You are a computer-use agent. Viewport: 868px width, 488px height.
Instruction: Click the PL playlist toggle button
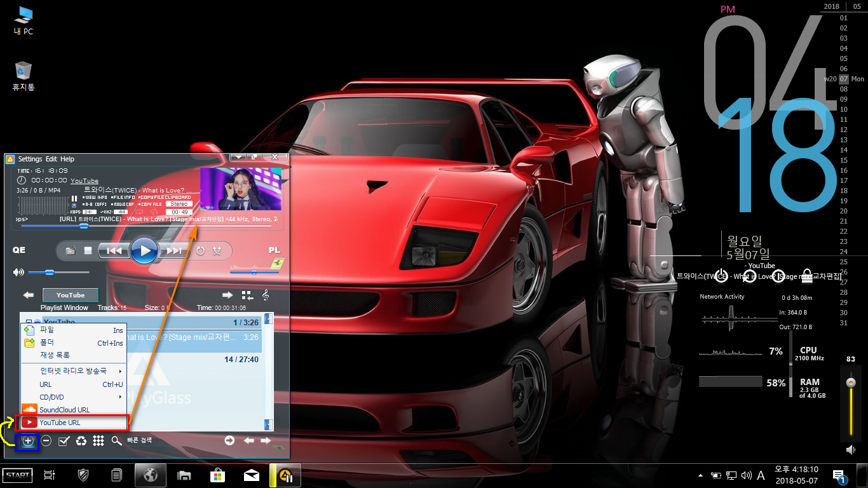(x=275, y=250)
